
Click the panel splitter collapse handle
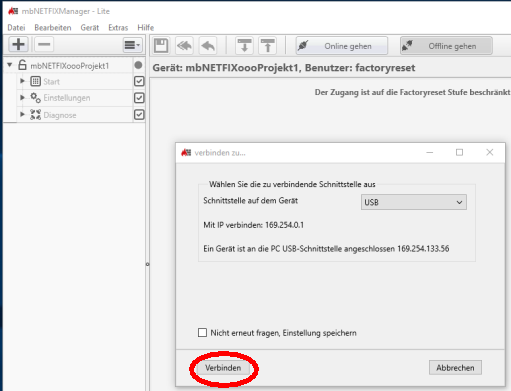tap(147, 264)
